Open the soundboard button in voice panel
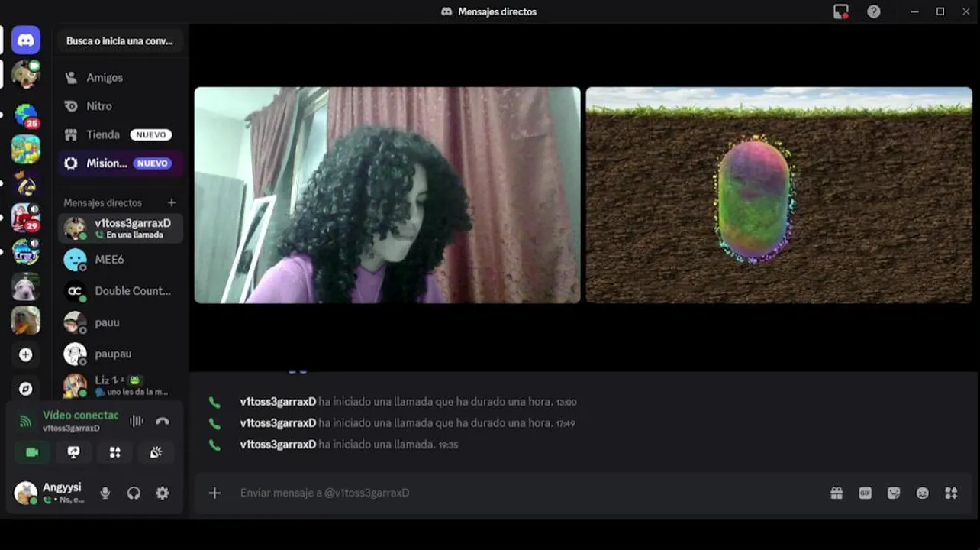The height and width of the screenshot is (550, 980). point(156,452)
